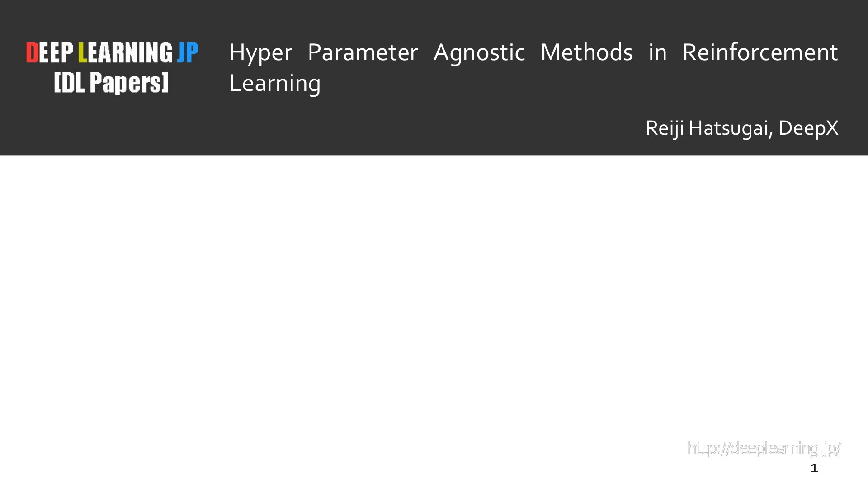Click the word Agnostic in the title

coord(479,53)
